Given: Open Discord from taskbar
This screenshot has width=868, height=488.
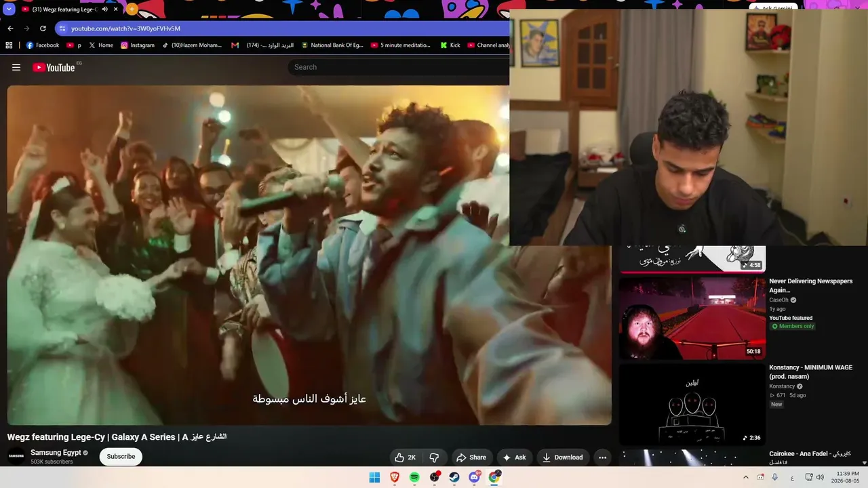Looking at the screenshot, I should pos(475,477).
